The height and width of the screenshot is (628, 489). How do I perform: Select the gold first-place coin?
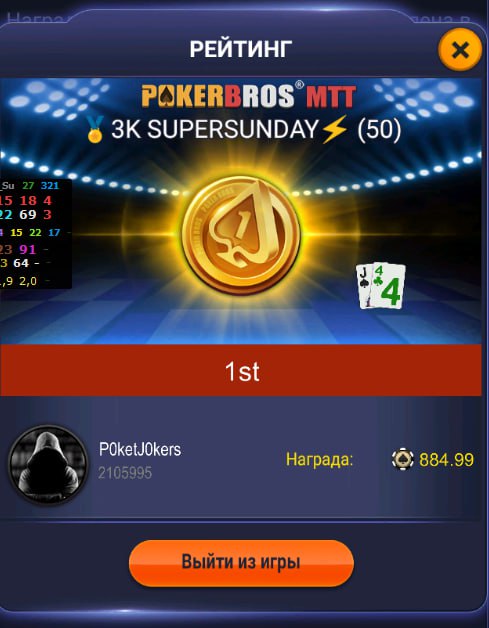(x=241, y=235)
